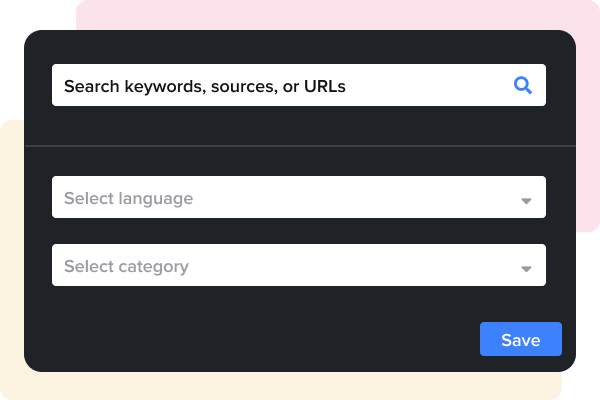Open the Select category dropdown

pos(298,266)
